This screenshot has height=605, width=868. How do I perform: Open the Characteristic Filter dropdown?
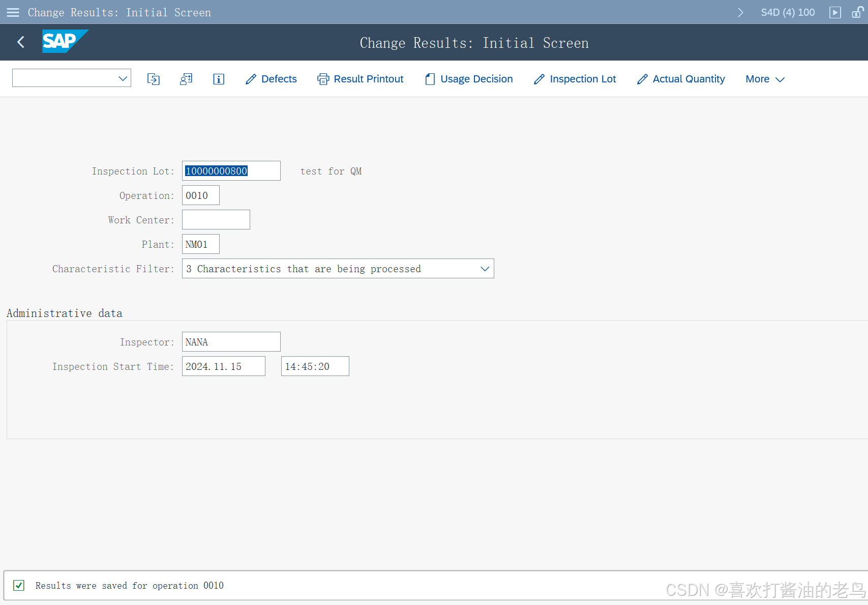[484, 268]
